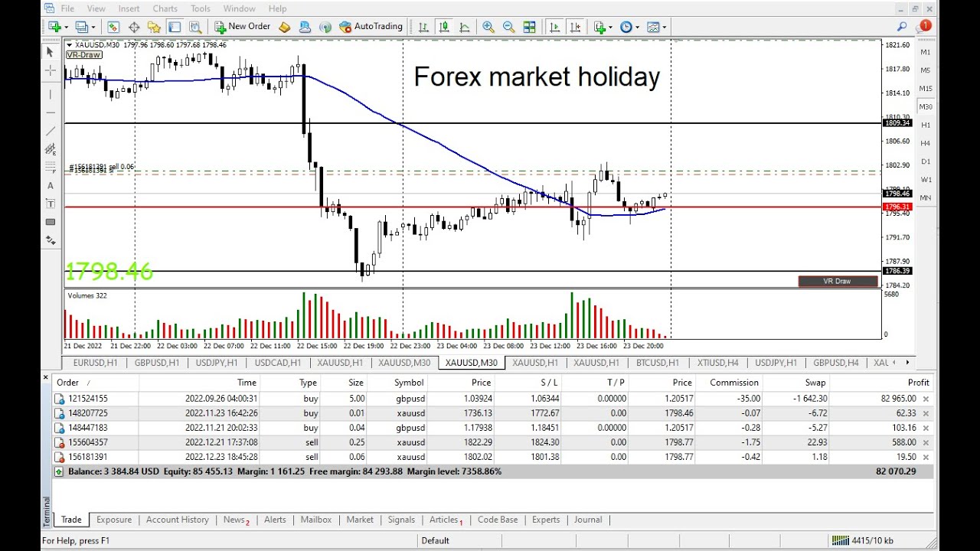Click the New Order button
Viewport: 980px width, 551px height.
pyautogui.click(x=242, y=27)
